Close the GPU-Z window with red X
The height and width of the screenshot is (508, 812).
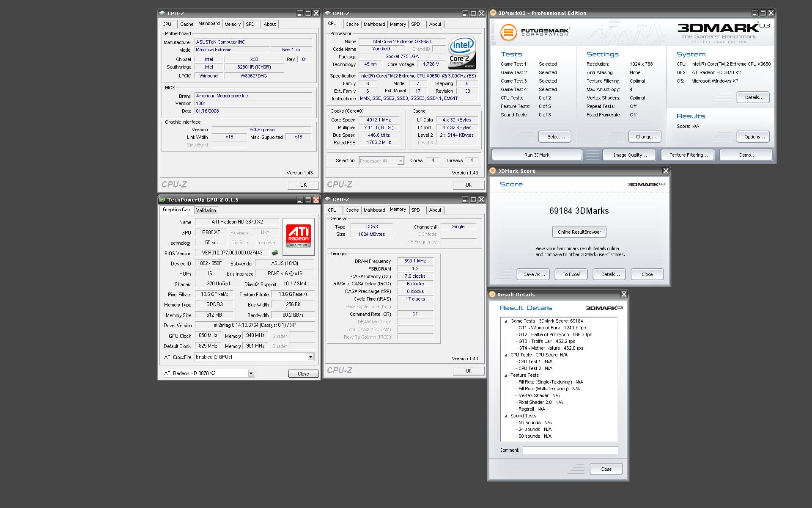(x=316, y=199)
